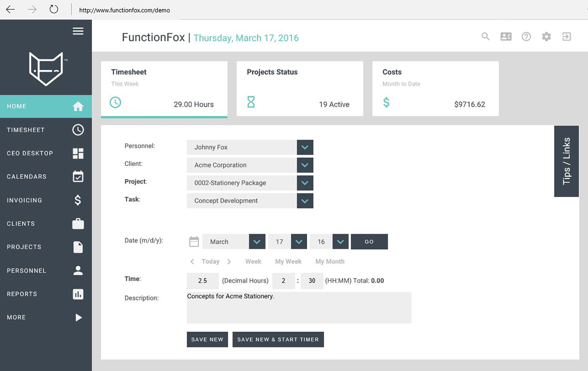Click the SAVE NEW button
The image size is (588, 371).
[207, 340]
